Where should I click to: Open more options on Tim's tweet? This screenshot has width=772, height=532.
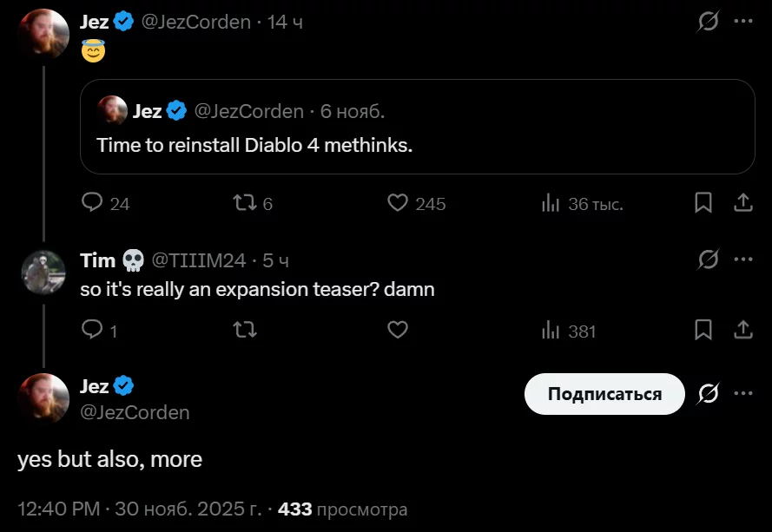(743, 259)
